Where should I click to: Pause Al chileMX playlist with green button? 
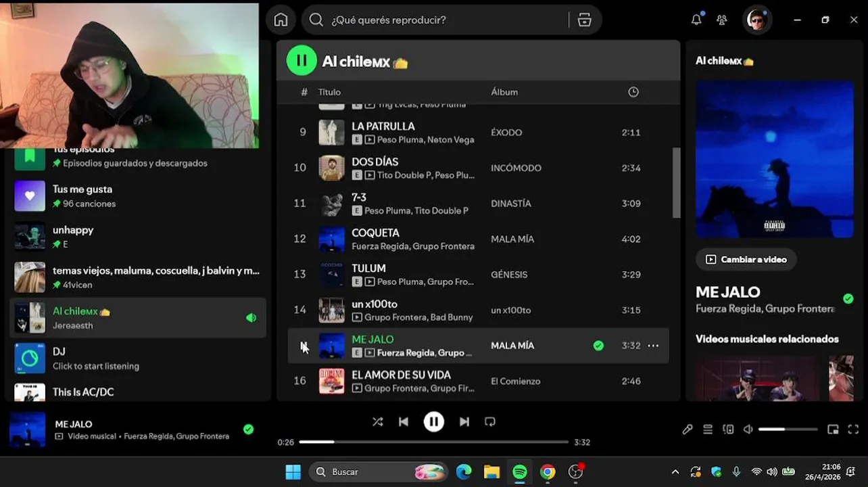(x=302, y=60)
